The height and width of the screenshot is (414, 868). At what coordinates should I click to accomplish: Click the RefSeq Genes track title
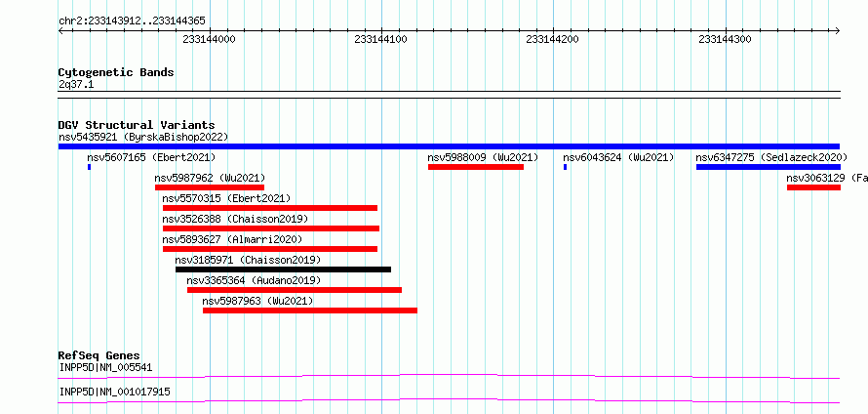[x=99, y=355]
